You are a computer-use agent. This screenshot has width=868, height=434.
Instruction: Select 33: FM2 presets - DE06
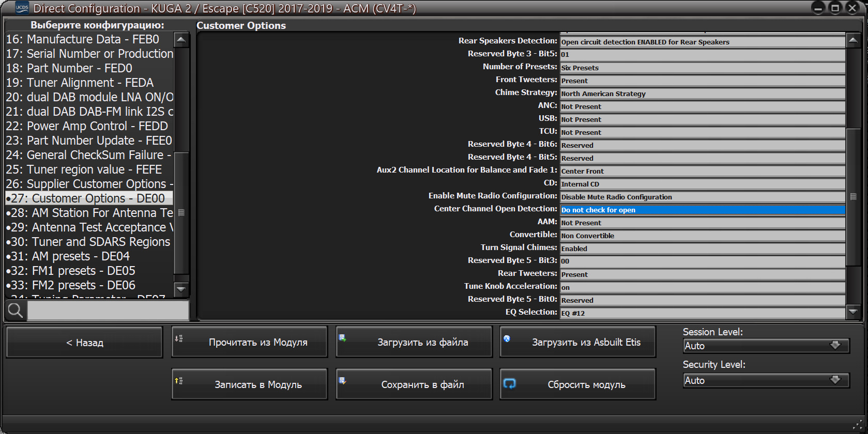coord(89,285)
